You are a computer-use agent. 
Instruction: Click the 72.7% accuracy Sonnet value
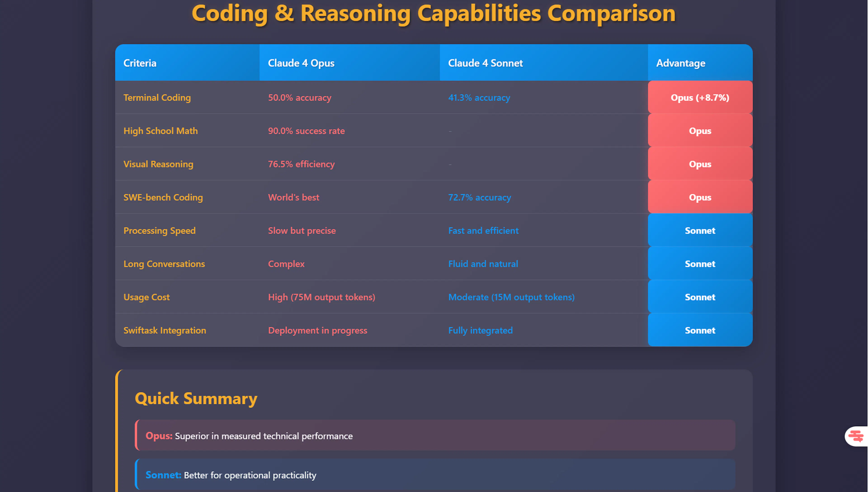click(x=479, y=197)
